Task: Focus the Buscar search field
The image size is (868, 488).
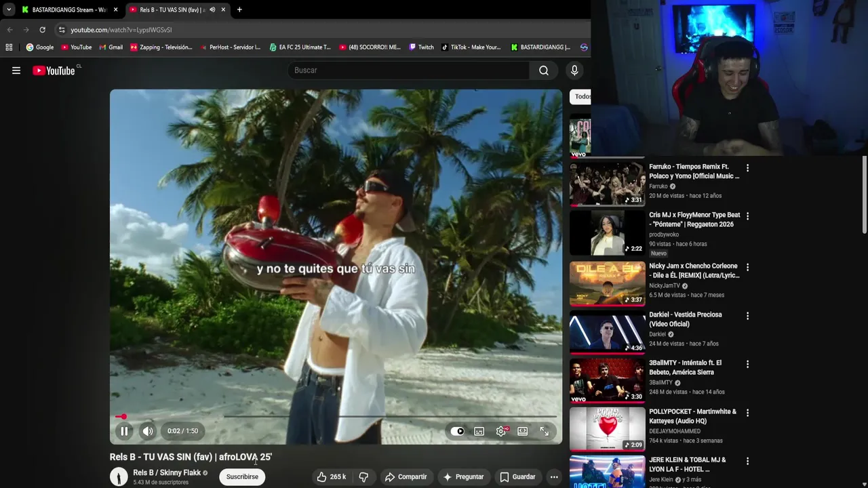Action: [408, 70]
